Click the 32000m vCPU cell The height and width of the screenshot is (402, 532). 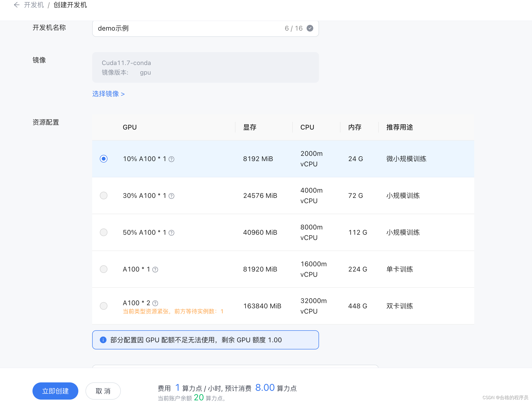[313, 306]
